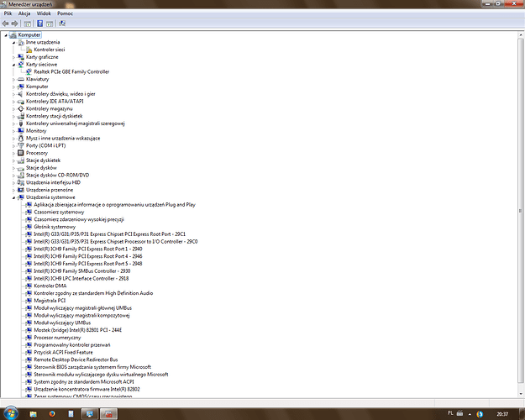
Task: Select Głośnik systemowy device
Action: [x=55, y=227]
